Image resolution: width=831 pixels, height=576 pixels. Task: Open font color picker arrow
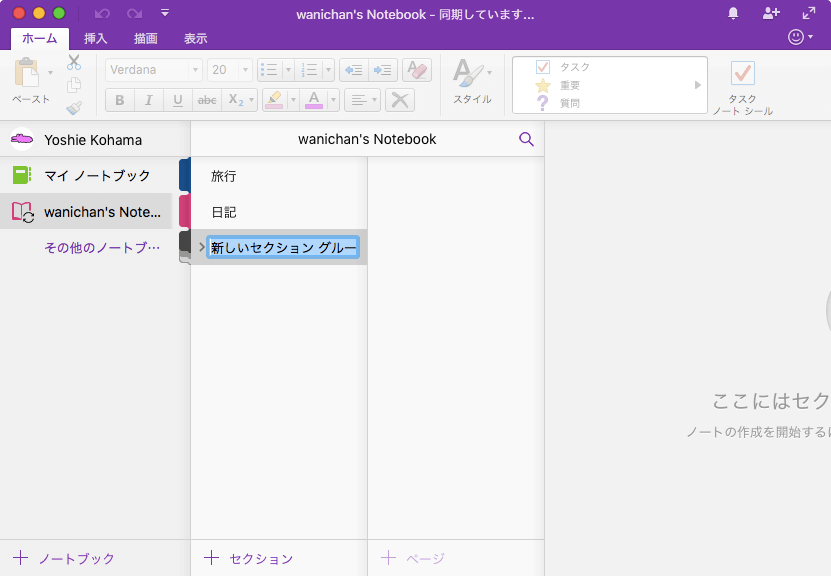pyautogui.click(x=333, y=100)
